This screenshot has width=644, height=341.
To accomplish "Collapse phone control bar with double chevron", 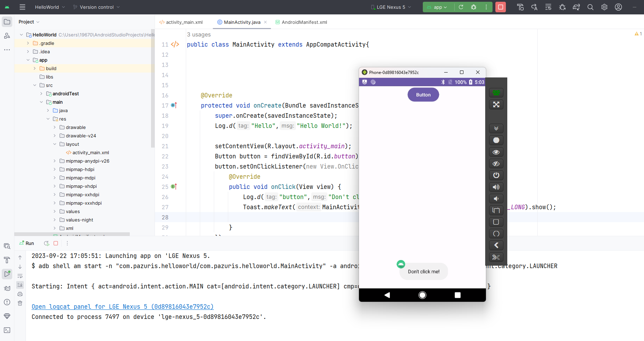I will pyautogui.click(x=496, y=128).
